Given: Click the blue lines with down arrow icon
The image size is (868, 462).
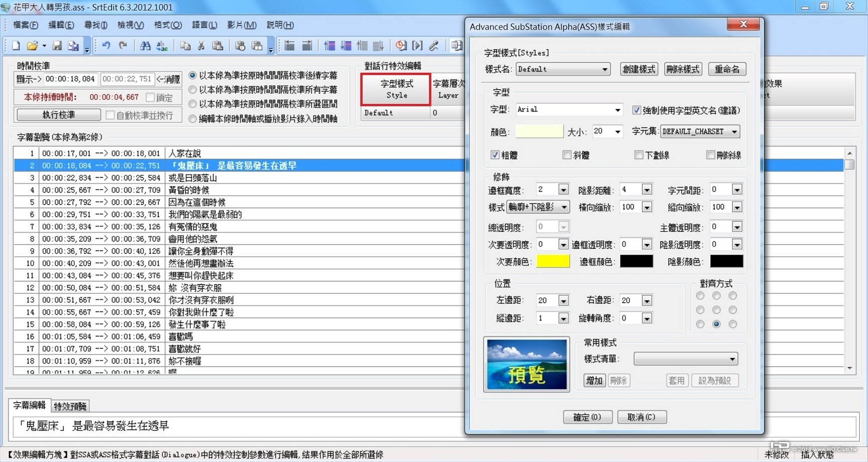Looking at the screenshot, I should click(346, 46).
